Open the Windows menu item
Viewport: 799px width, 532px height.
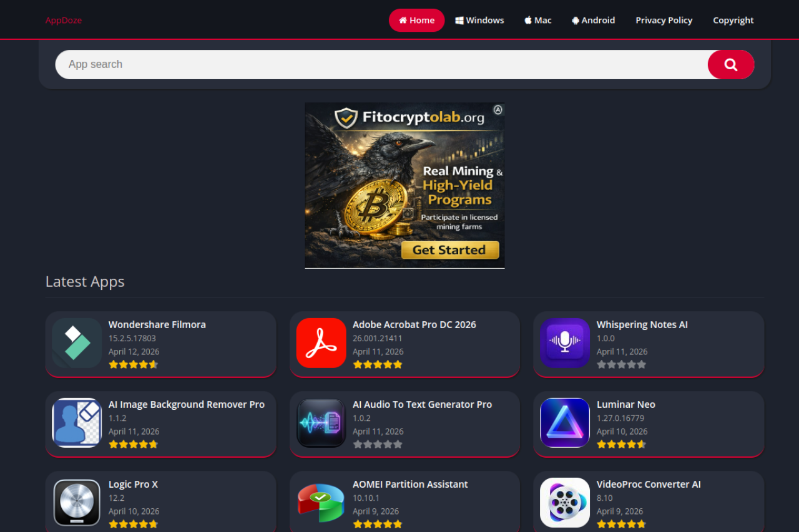[479, 20]
